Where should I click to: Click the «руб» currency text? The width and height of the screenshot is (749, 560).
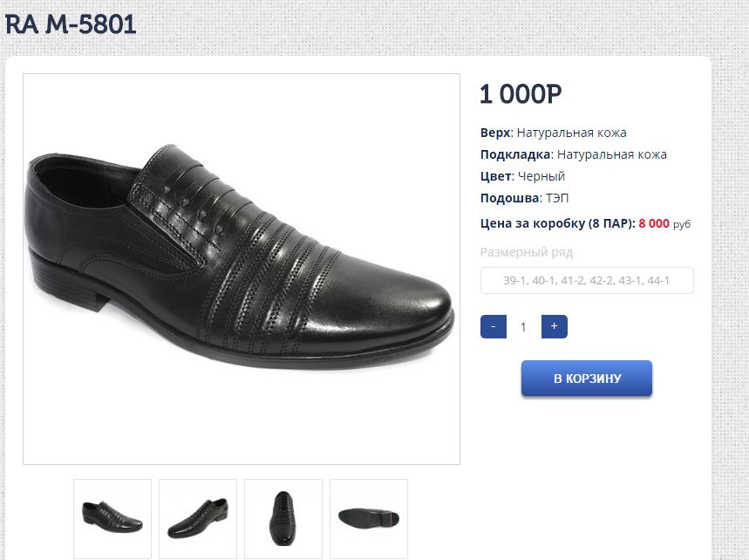[x=682, y=224]
